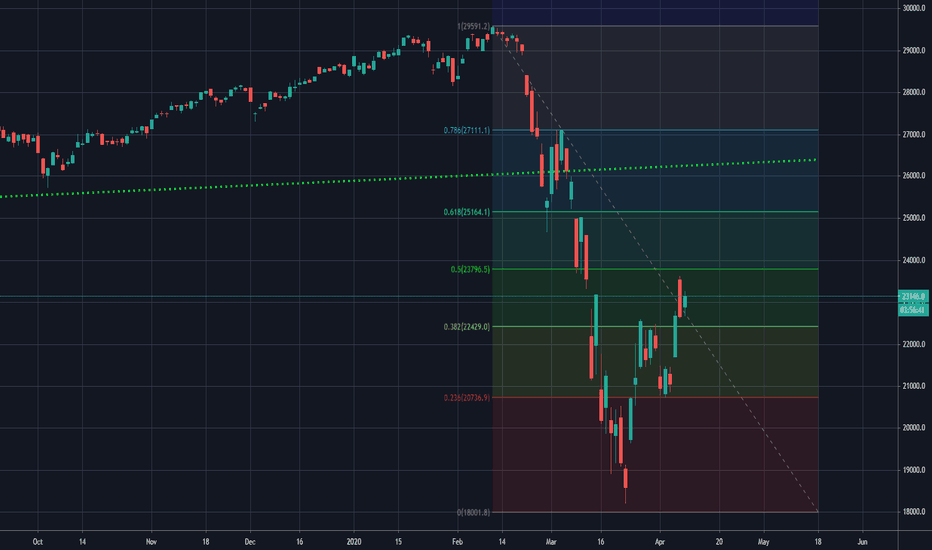Image resolution: width=932 pixels, height=550 pixels.
Task: Click the Fibonacci label 0.236(20736.9)
Action: [x=467, y=397]
